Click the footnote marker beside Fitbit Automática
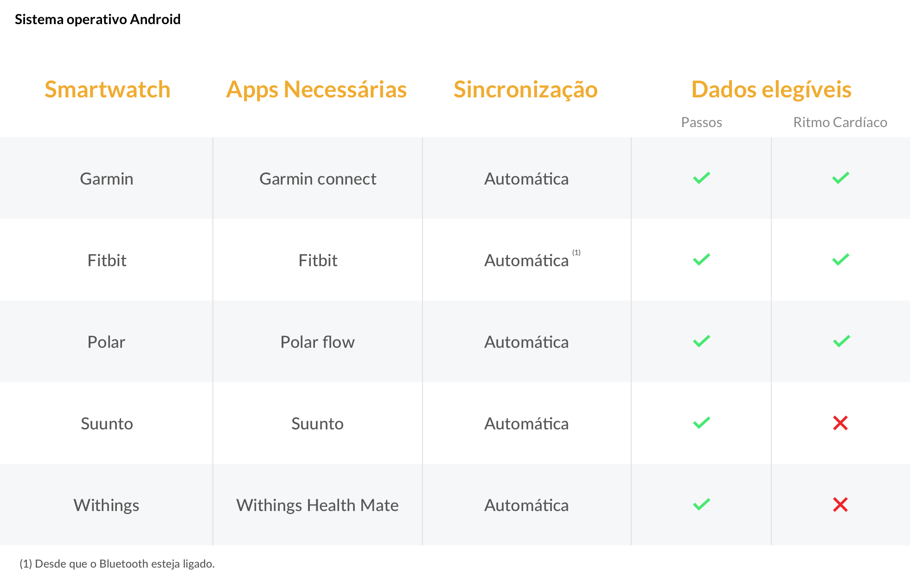Viewport: 910px width, 588px height. tap(576, 253)
